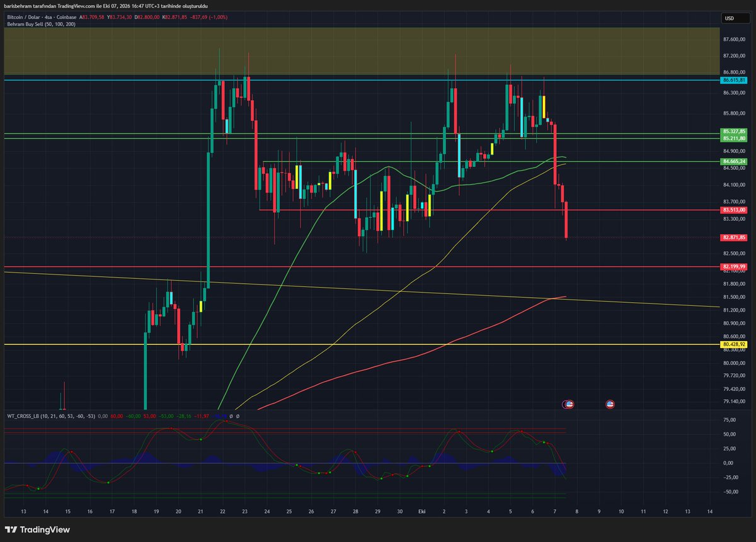Click the TradingView logo

[38, 530]
